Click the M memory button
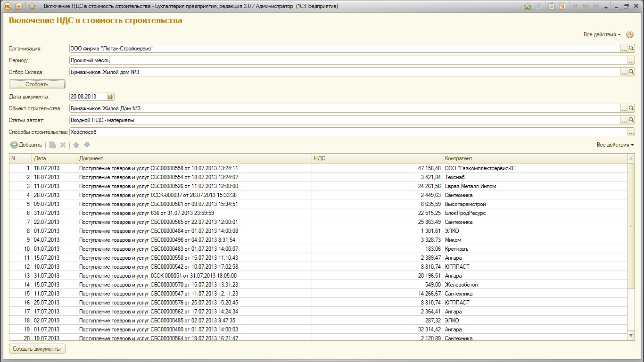644x362 pixels. point(575,7)
